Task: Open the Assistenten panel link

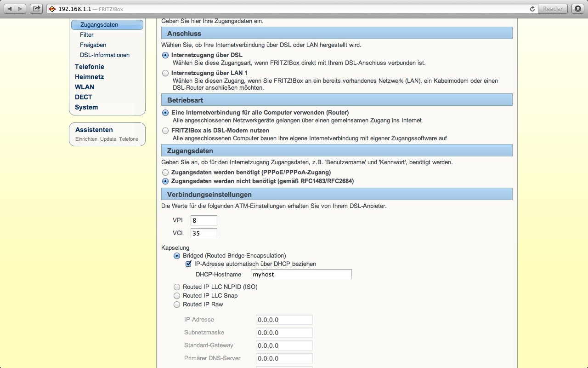Action: [x=94, y=130]
